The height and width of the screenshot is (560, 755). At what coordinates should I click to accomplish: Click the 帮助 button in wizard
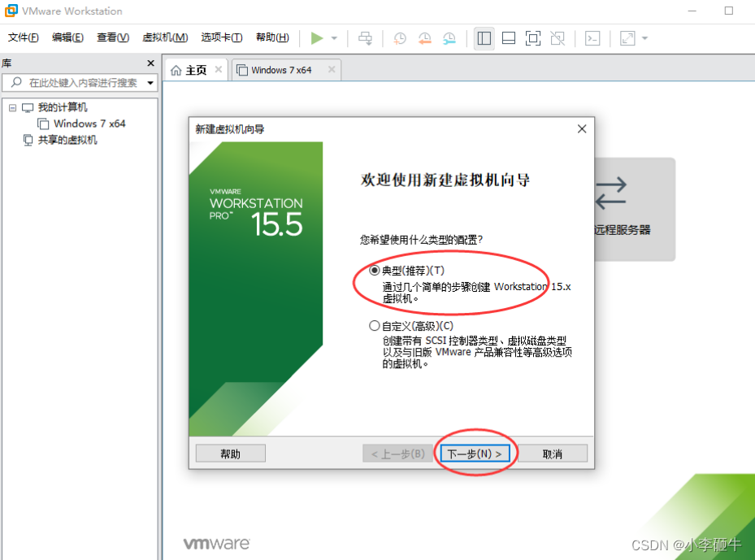[230, 454]
